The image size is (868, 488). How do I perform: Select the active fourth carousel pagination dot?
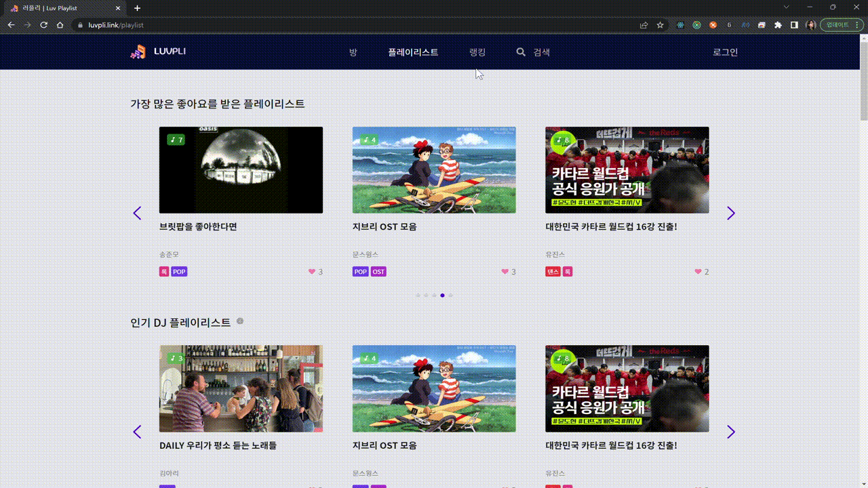442,296
